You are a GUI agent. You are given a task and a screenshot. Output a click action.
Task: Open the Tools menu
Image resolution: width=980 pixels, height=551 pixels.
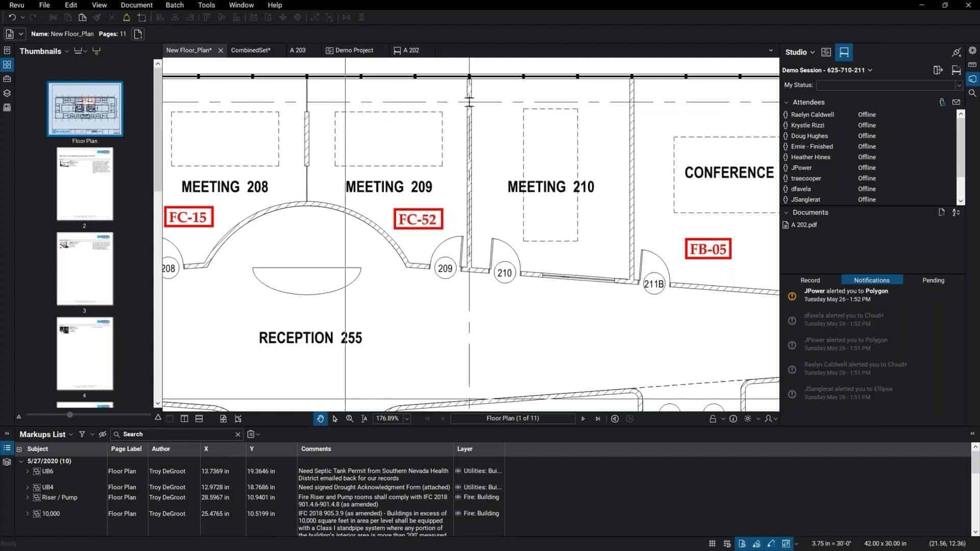(206, 5)
